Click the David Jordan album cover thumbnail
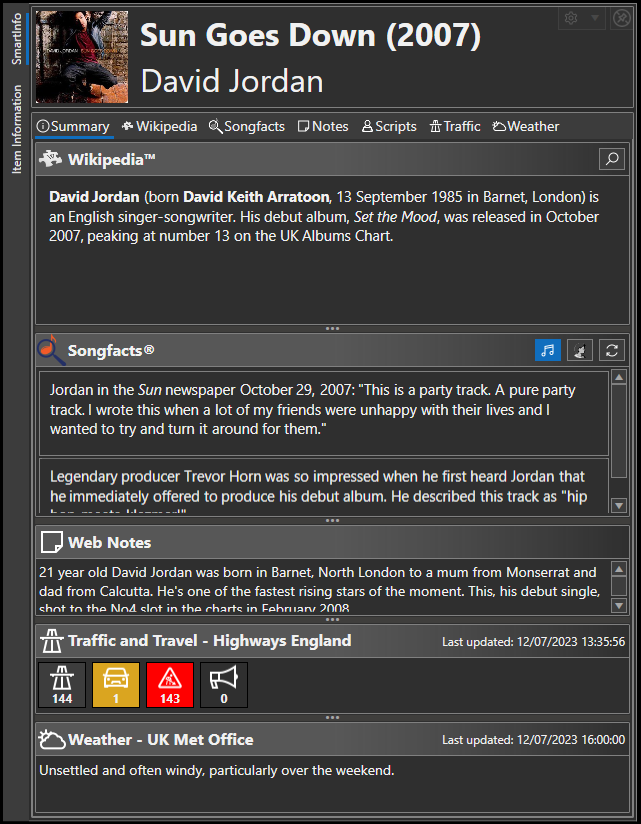 (x=82, y=57)
